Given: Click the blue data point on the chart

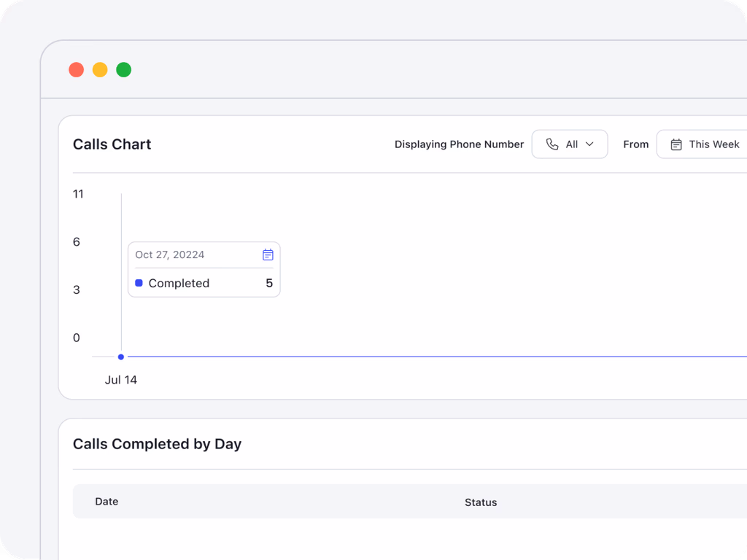Looking at the screenshot, I should [121, 357].
